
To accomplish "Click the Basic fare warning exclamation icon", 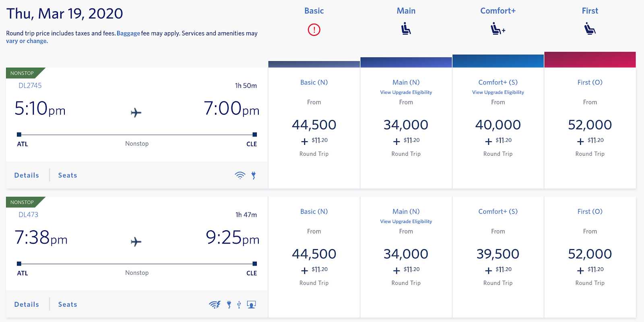I will pos(314,29).
